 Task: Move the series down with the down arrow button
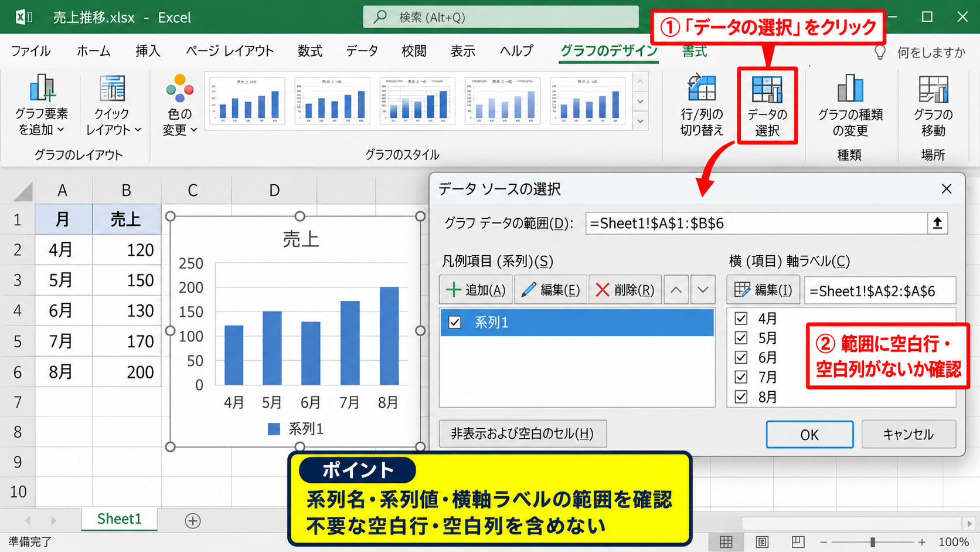pyautogui.click(x=703, y=290)
